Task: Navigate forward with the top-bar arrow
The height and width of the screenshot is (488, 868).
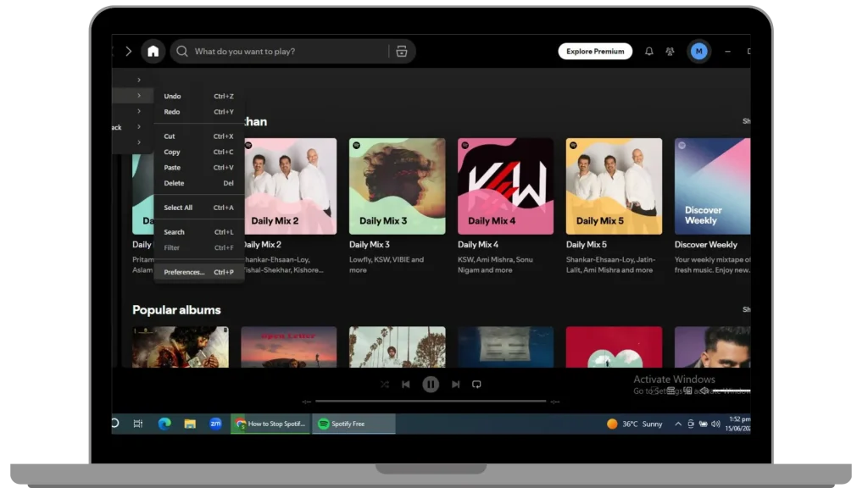Action: tap(129, 52)
